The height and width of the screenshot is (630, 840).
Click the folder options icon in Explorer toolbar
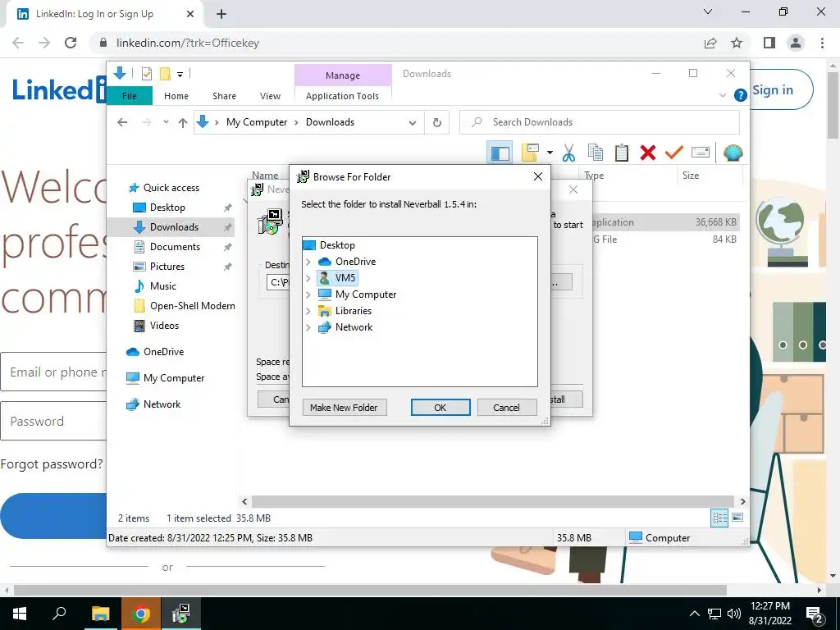530,153
